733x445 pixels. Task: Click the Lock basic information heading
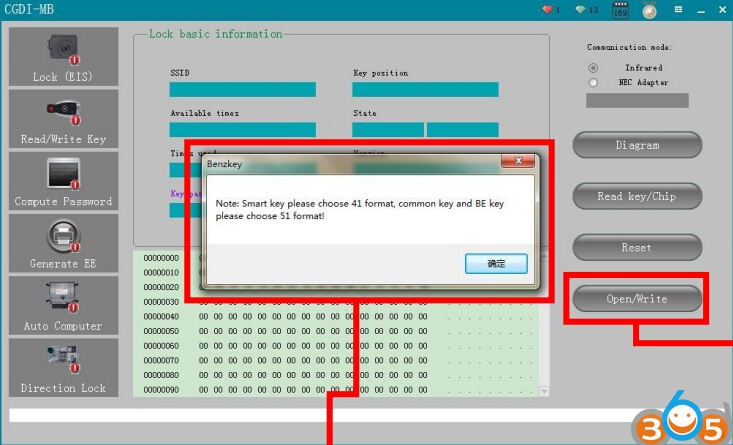coord(216,34)
